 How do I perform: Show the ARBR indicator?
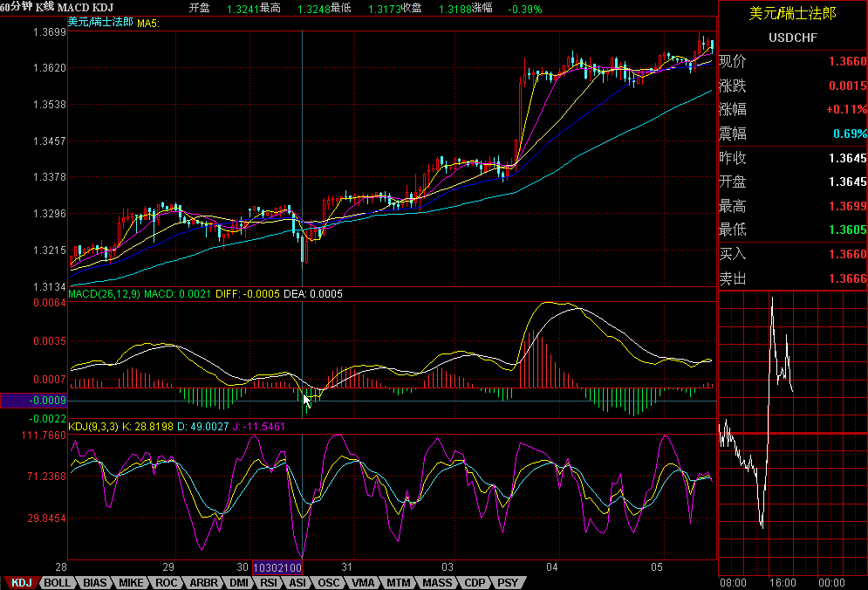203,582
